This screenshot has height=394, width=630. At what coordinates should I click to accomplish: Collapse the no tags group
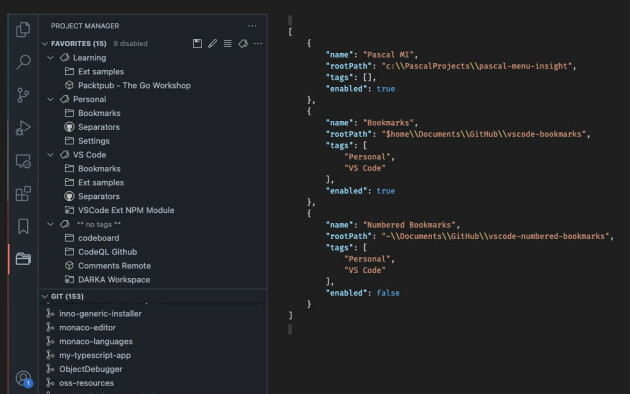point(50,224)
